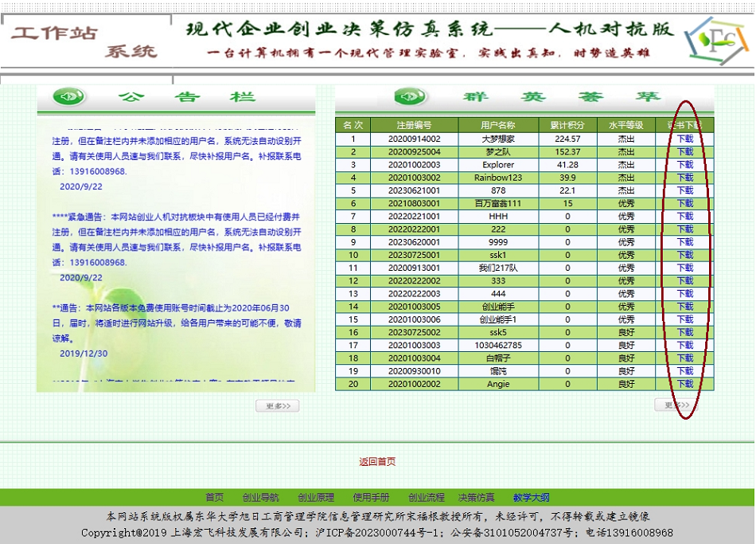Click 下载 for rank 20 user Angie
Viewport: 756px width, 544px height.
pyautogui.click(x=684, y=384)
